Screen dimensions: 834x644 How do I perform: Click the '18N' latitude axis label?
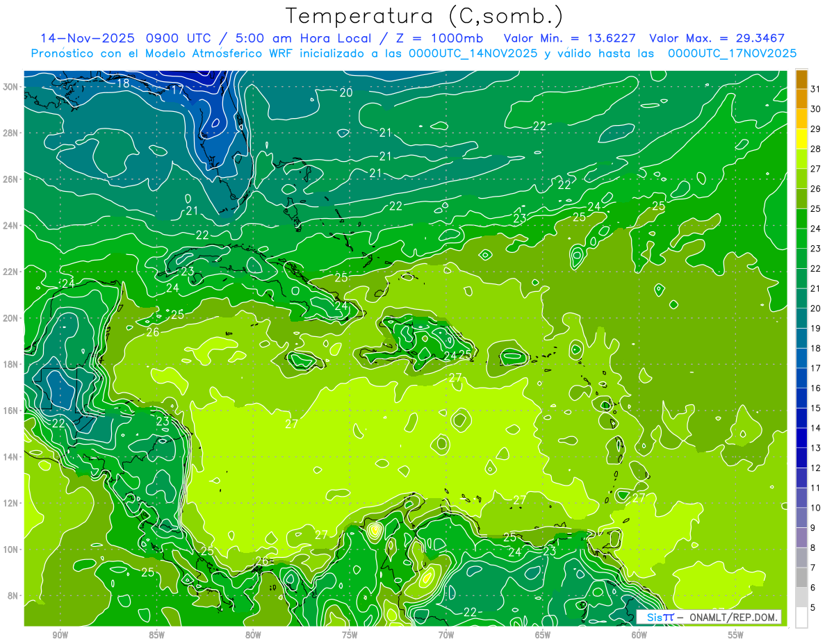[11, 364]
